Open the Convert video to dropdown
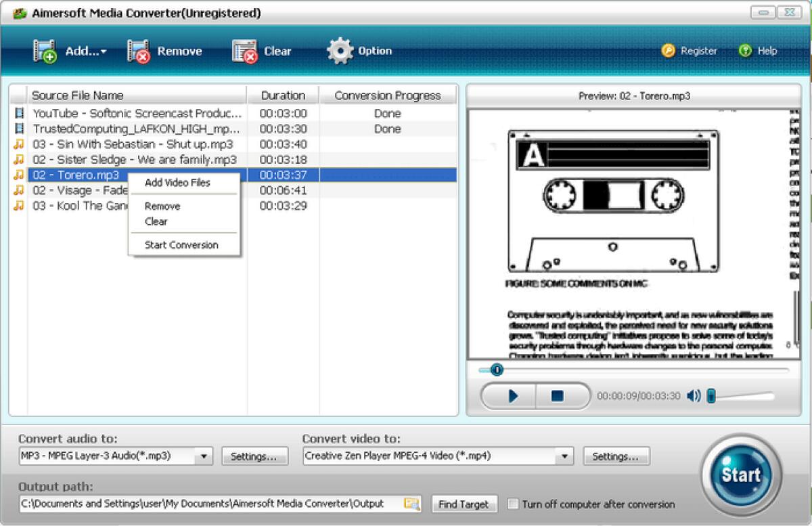The width and height of the screenshot is (812, 526). pyautogui.click(x=565, y=456)
